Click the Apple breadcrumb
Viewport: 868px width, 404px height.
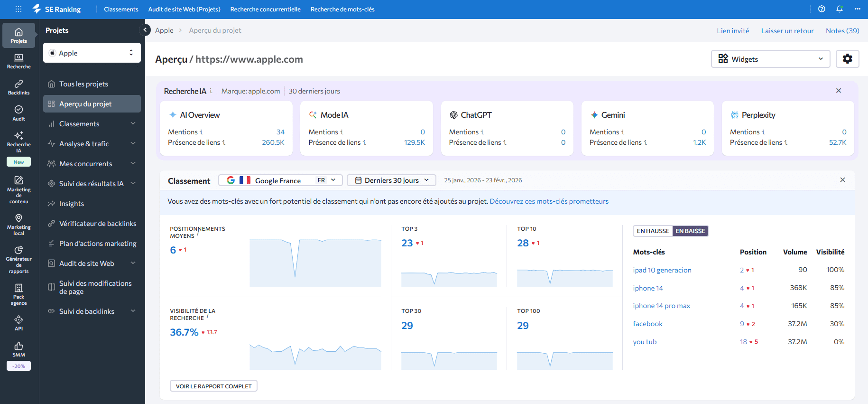coord(164,30)
